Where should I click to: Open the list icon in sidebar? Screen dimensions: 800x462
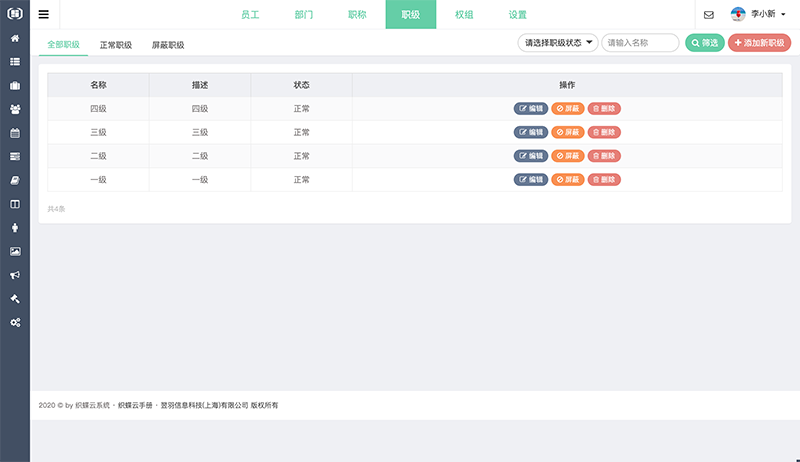tap(15, 62)
